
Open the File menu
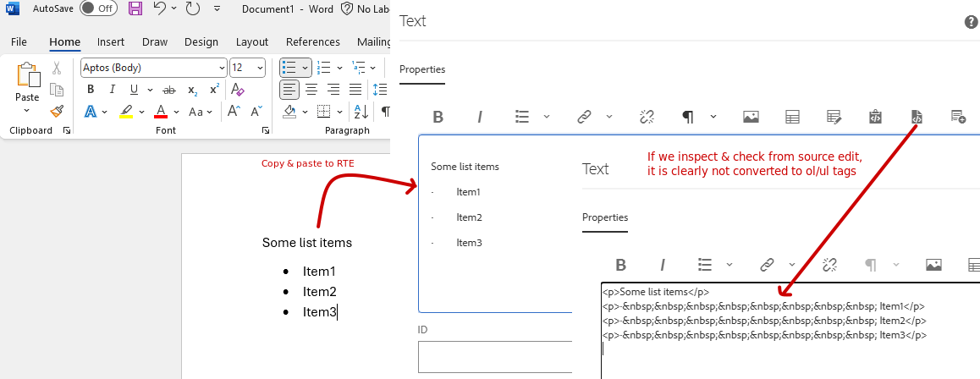[x=19, y=42]
